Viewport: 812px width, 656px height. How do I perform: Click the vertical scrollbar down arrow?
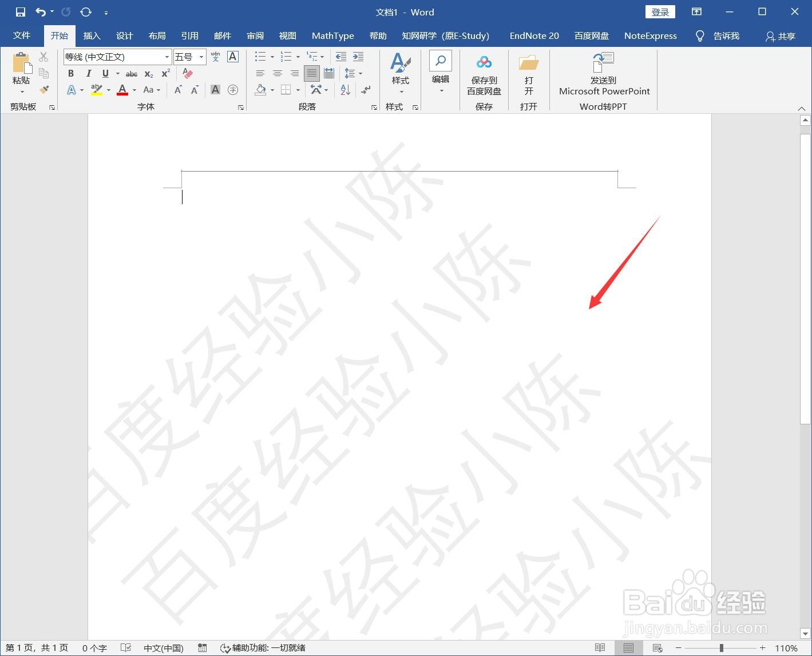pos(805,633)
